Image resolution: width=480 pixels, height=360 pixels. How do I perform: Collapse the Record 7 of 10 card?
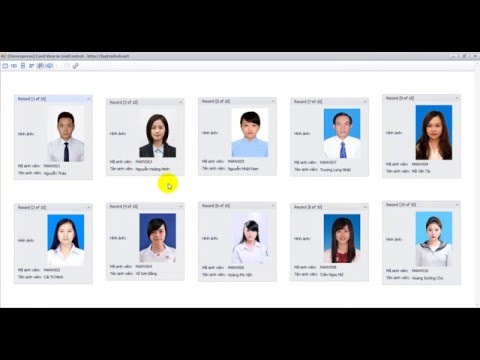[x=365, y=102]
